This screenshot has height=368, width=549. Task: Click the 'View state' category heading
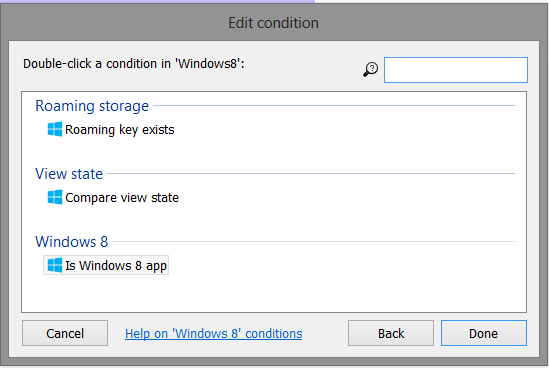pyautogui.click(x=69, y=174)
